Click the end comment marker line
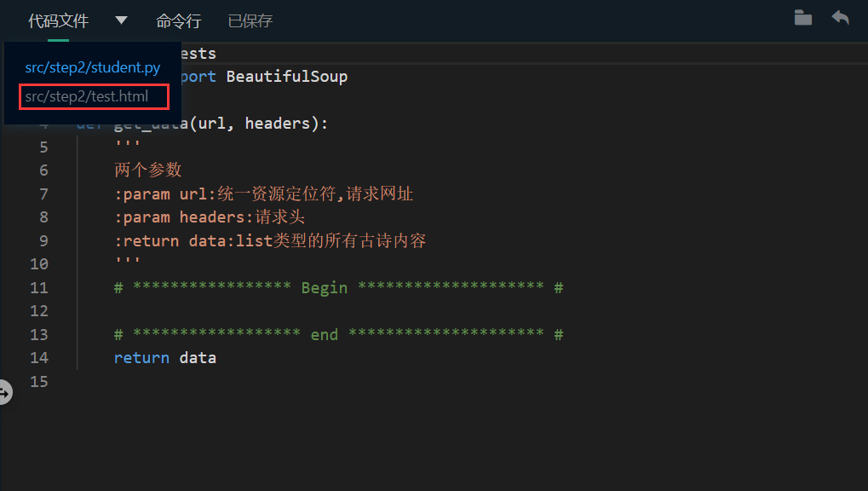Viewport: 868px width, 491px height. coord(336,334)
